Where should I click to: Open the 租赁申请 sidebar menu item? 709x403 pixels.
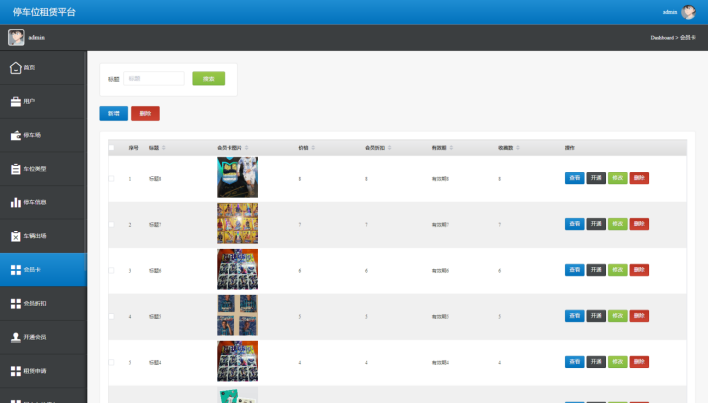[x=43, y=371]
